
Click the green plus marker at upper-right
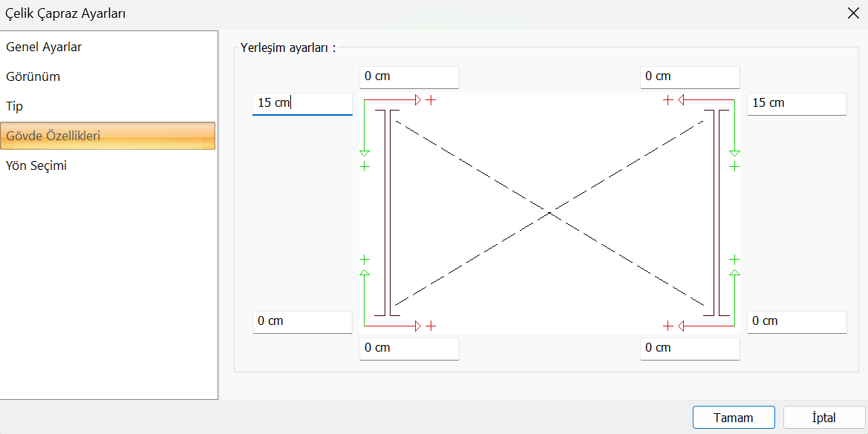(734, 167)
